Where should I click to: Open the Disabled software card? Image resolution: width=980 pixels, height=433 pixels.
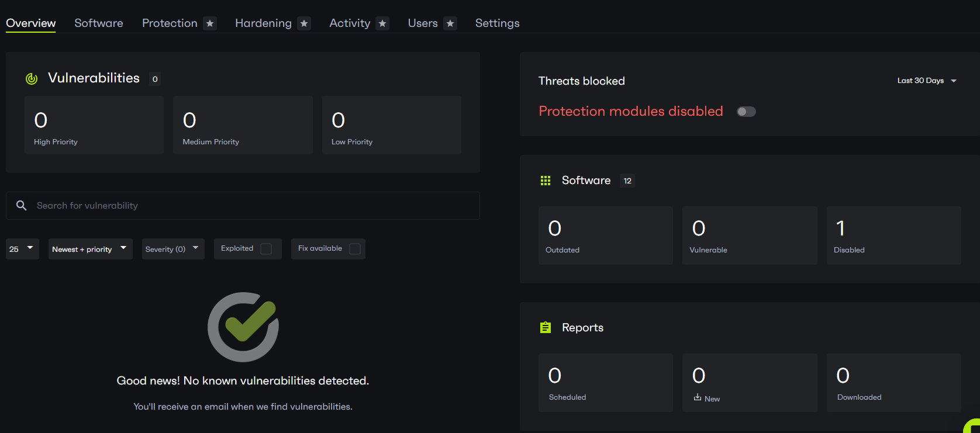[x=893, y=235]
